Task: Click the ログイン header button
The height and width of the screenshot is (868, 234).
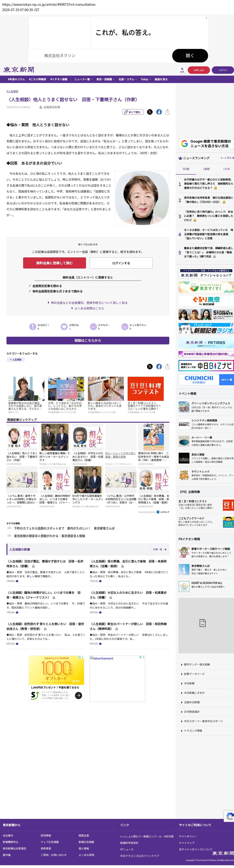Action: coord(223,70)
